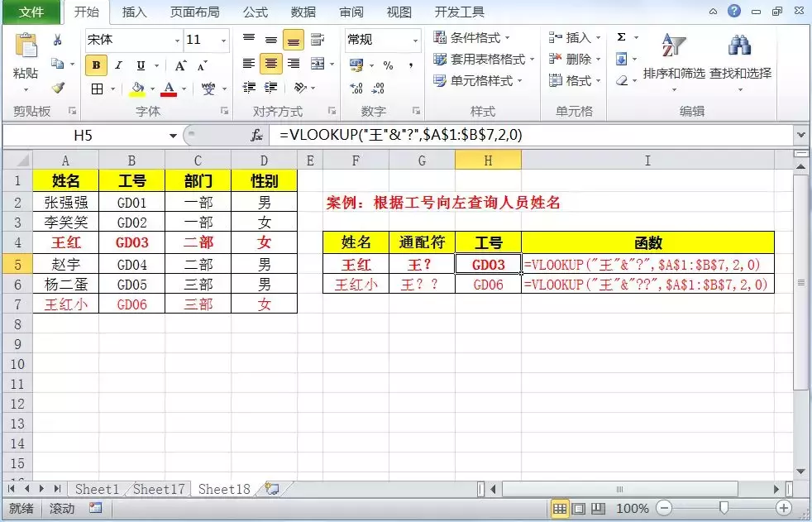Select the Format Painter brush
The image size is (812, 522).
coord(58,88)
